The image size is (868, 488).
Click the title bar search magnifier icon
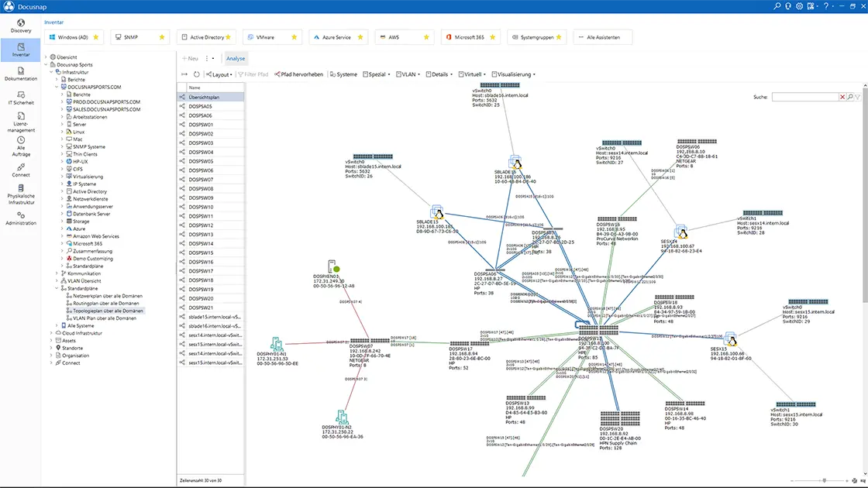pos(777,6)
